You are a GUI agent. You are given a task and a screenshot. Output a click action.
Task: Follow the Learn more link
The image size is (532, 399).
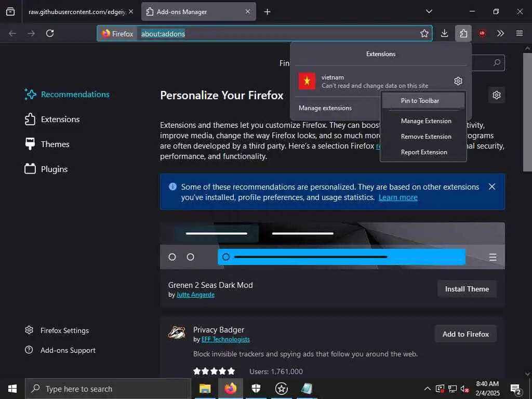pyautogui.click(x=398, y=197)
